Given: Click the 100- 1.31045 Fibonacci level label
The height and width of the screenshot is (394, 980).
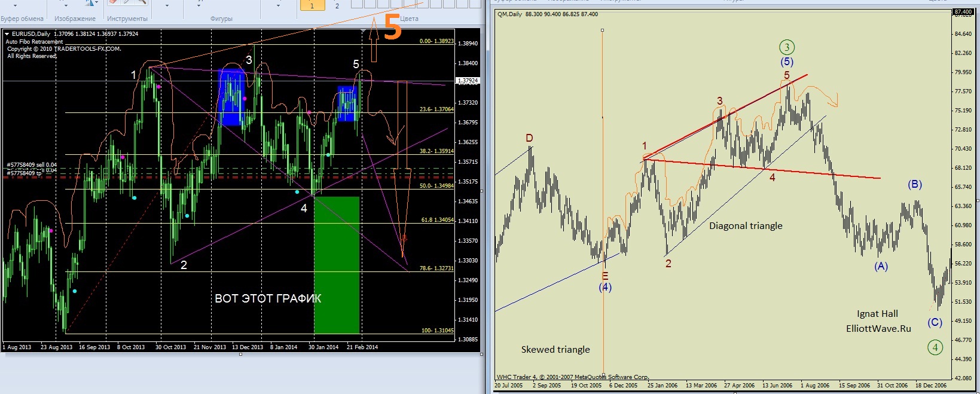Looking at the screenshot, I should [438, 331].
